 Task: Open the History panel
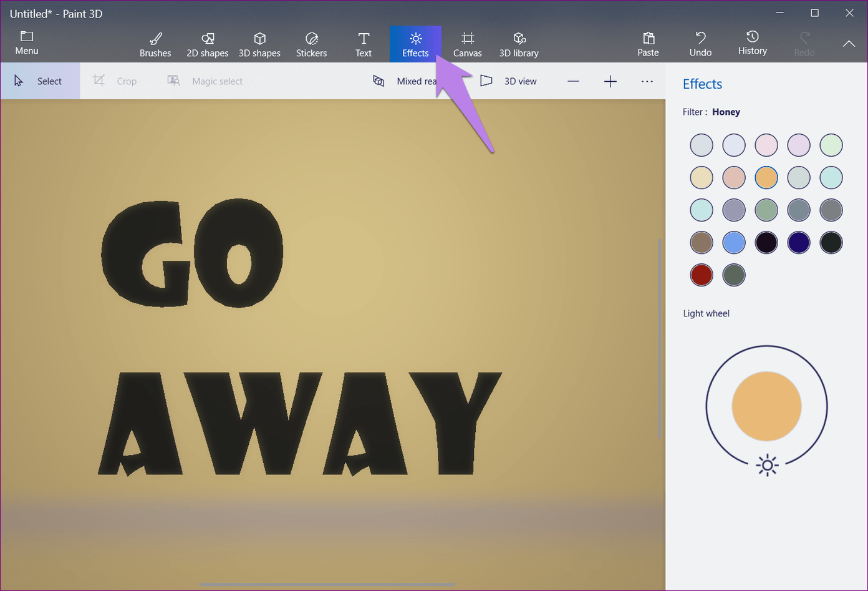[x=752, y=43]
